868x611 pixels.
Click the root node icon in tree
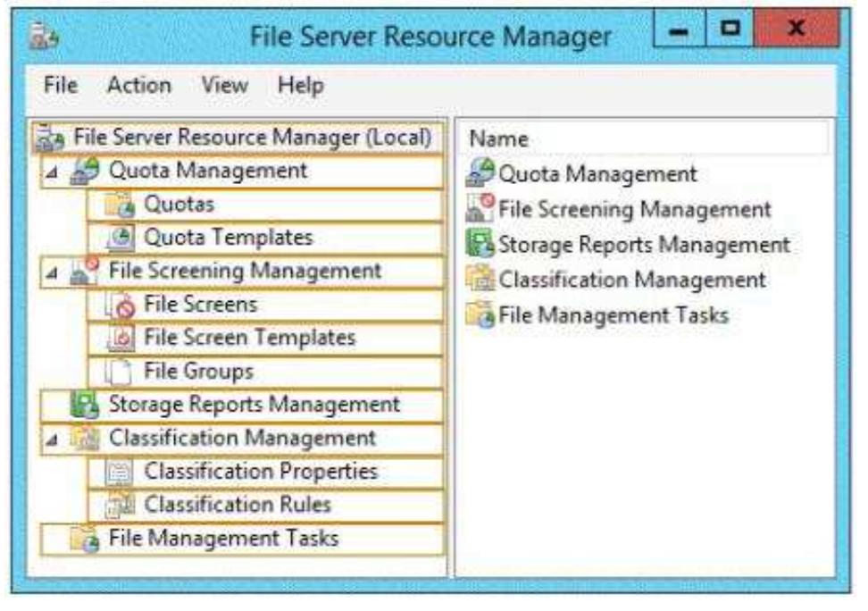click(x=50, y=138)
